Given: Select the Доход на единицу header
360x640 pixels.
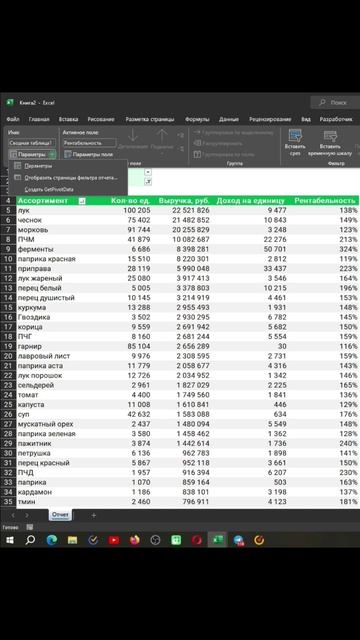Looking at the screenshot, I should [x=251, y=200].
